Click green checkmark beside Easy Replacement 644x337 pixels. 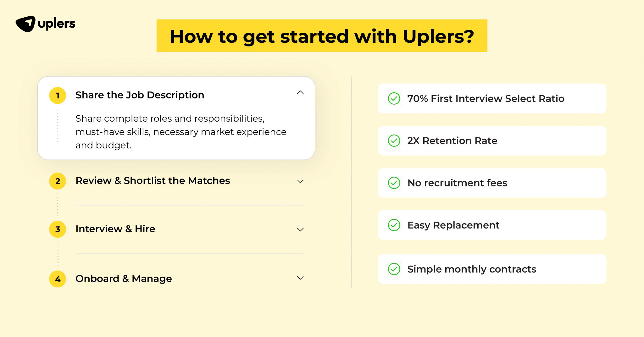tap(394, 225)
